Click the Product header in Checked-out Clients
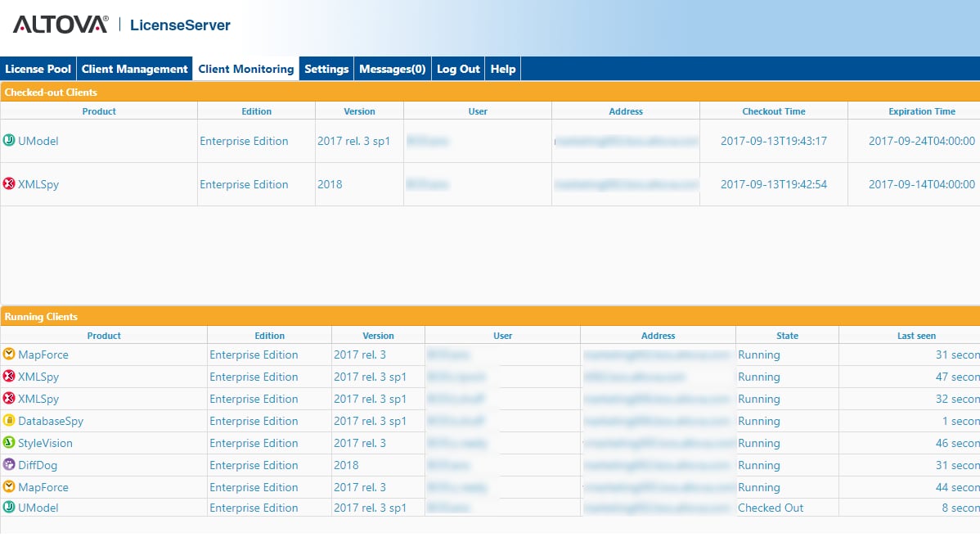Viewport: 980px width, 551px height. 99,111
